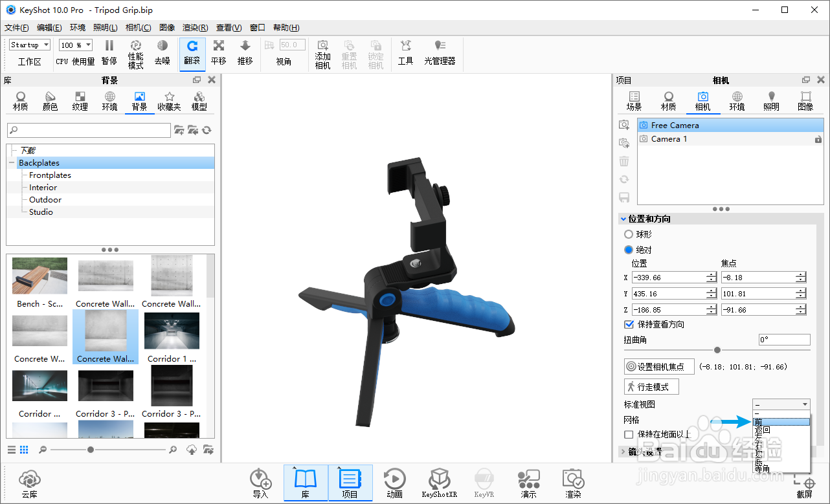Select the Frontplates tree item
This screenshot has height=504, width=830.
pos(50,175)
